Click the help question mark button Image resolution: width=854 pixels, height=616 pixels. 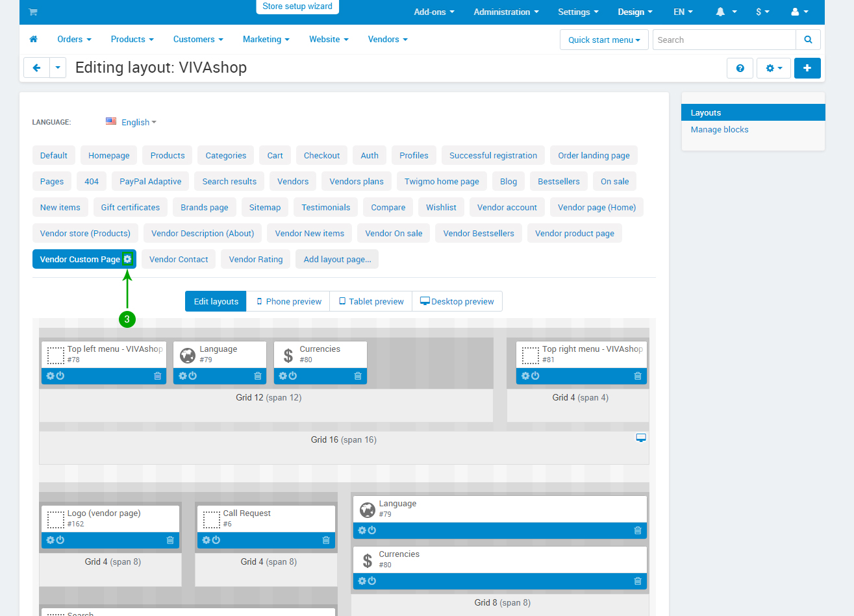[x=740, y=68]
